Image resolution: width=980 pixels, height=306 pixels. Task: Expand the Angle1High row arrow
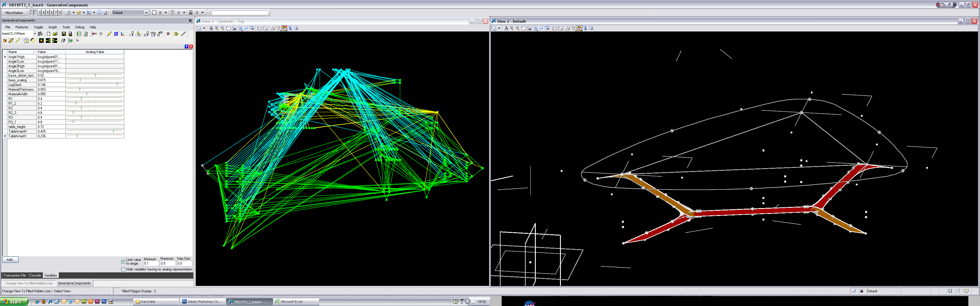click(5, 57)
